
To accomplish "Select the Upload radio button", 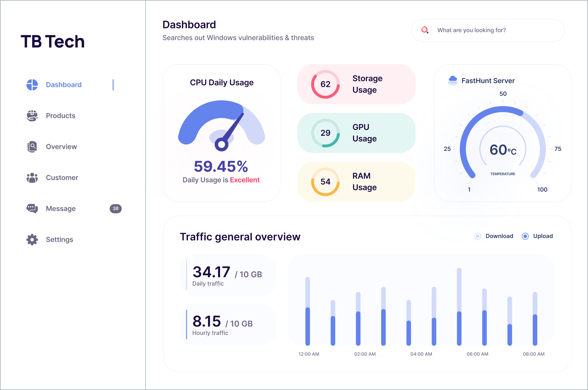I will pos(525,236).
